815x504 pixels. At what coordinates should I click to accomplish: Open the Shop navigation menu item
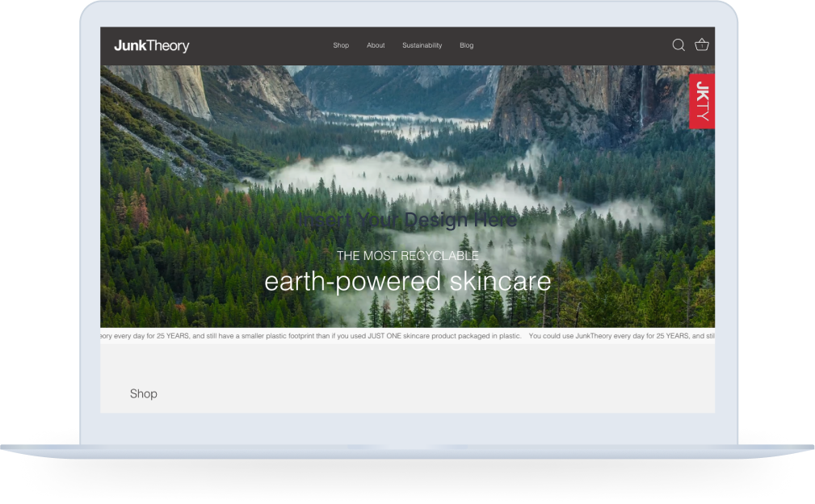(341, 45)
